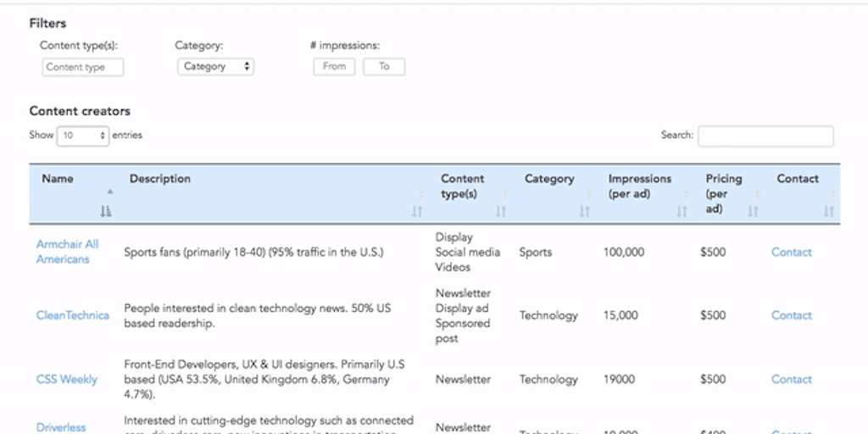Sort by Impressions (per ad) column icon
This screenshot has height=434, width=868.
(682, 211)
